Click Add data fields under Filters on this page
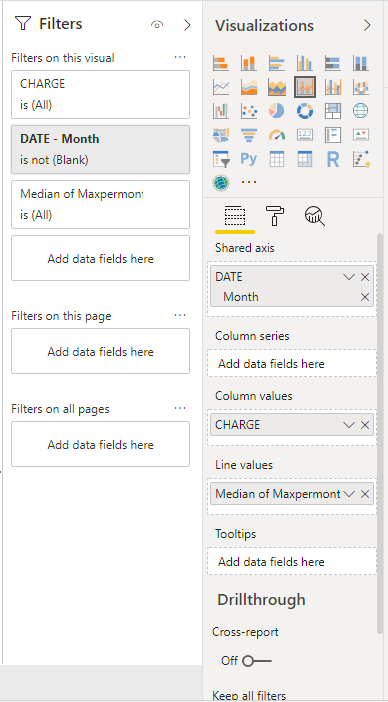The width and height of the screenshot is (388, 702). point(100,351)
